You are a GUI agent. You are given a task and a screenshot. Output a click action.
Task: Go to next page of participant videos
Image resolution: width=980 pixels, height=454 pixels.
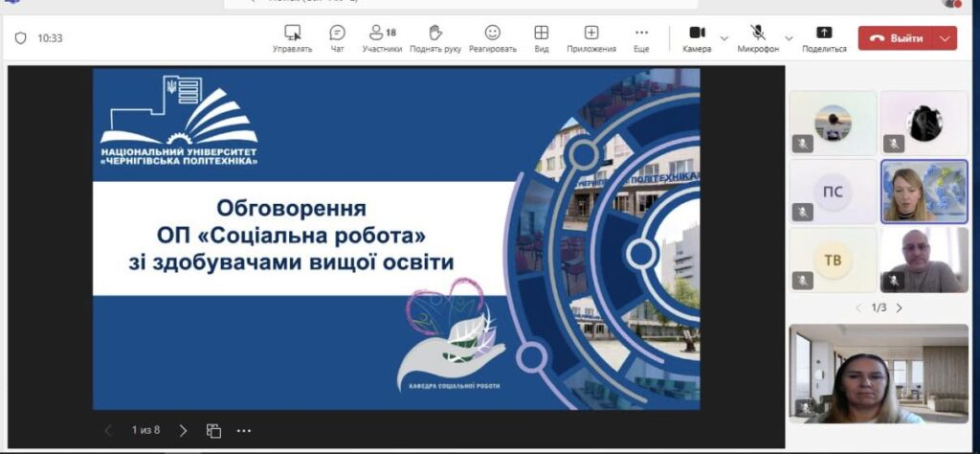click(899, 308)
